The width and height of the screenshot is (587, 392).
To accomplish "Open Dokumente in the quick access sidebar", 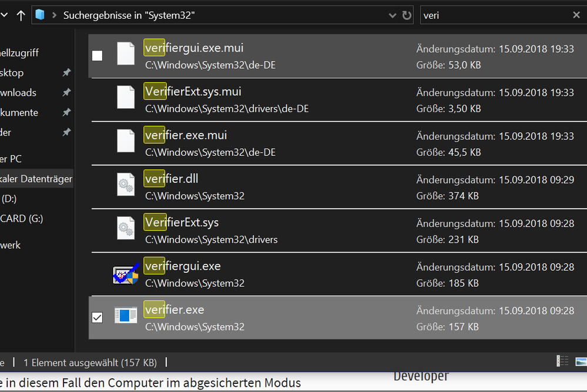I will tap(19, 112).
